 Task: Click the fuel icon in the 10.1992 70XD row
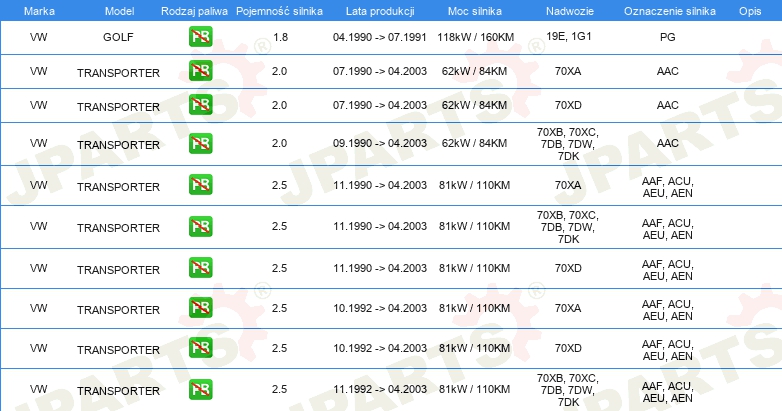(200, 348)
